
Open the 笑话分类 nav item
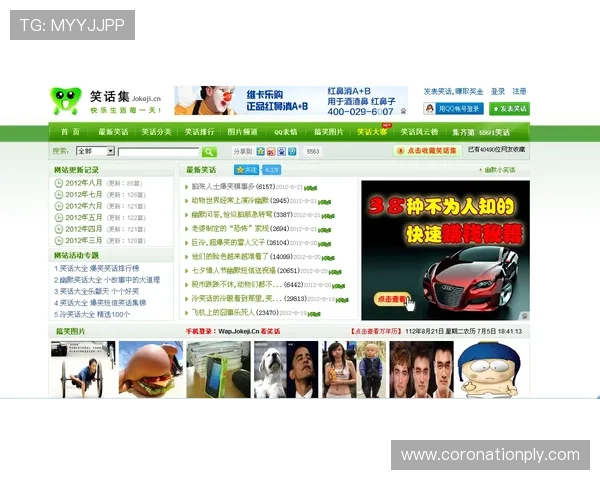pos(156,132)
